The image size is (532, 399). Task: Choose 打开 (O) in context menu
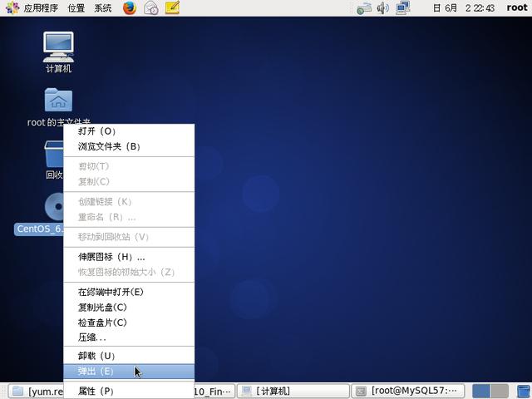pyautogui.click(x=129, y=131)
